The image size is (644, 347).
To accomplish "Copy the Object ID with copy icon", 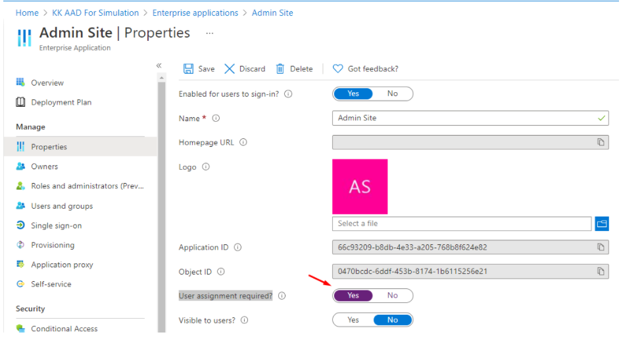I will pyautogui.click(x=601, y=271).
